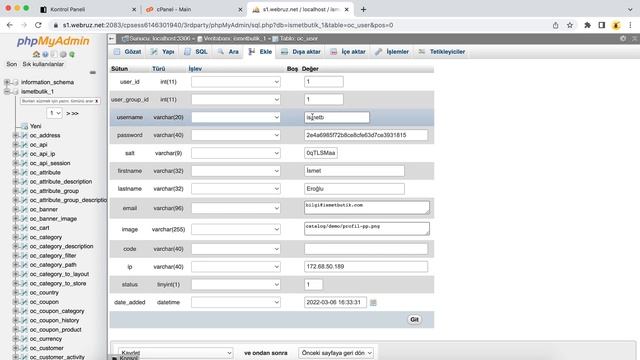The width and height of the screenshot is (640, 360).
Task: Open the Tetikleyiciler tab
Action: pos(442,52)
